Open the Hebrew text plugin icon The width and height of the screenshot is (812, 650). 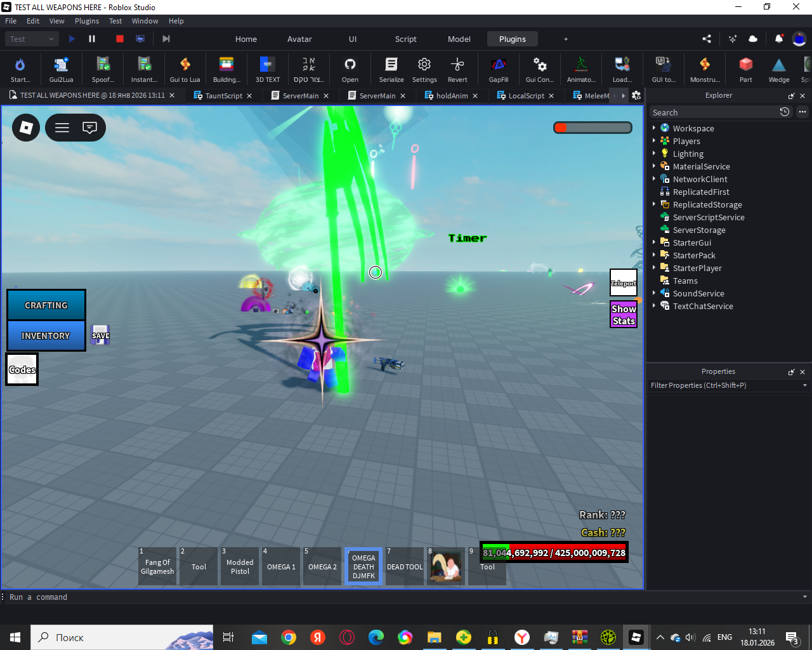(x=309, y=69)
